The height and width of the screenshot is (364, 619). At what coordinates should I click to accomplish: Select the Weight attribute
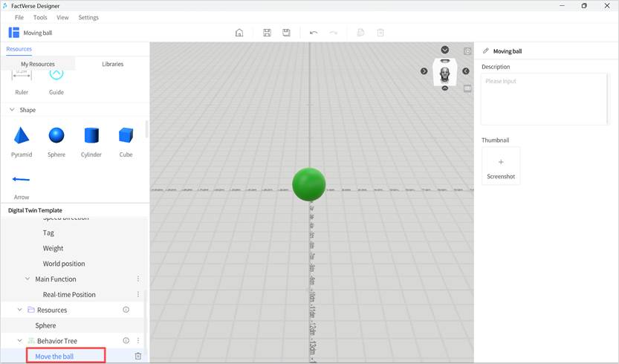(53, 248)
